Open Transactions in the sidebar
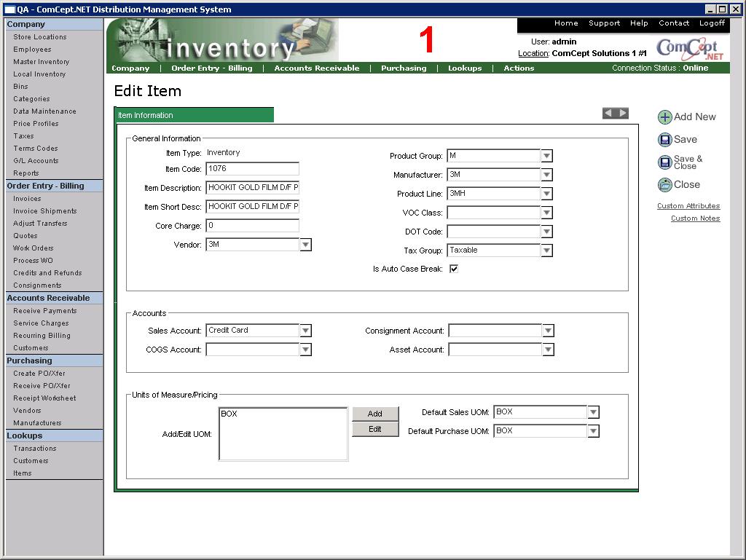 click(35, 448)
